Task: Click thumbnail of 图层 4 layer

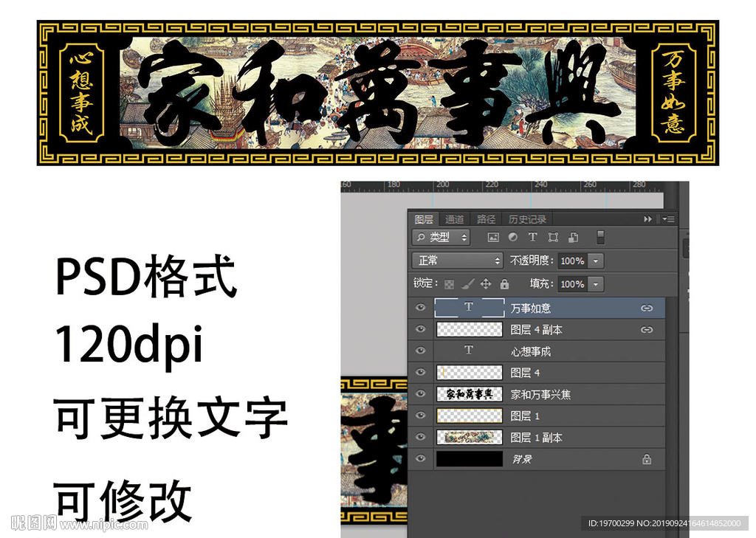Action: point(469,372)
